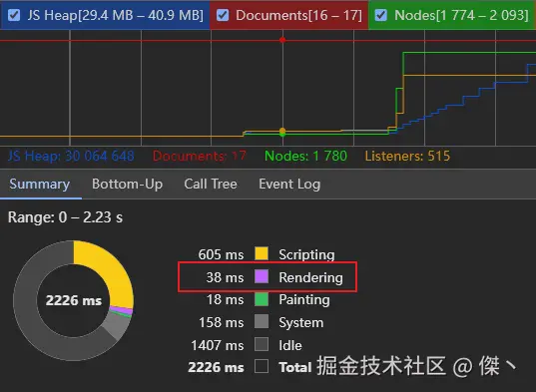Click the 'JS Heap: 30 064 648' readout

pyautogui.click(x=71, y=156)
